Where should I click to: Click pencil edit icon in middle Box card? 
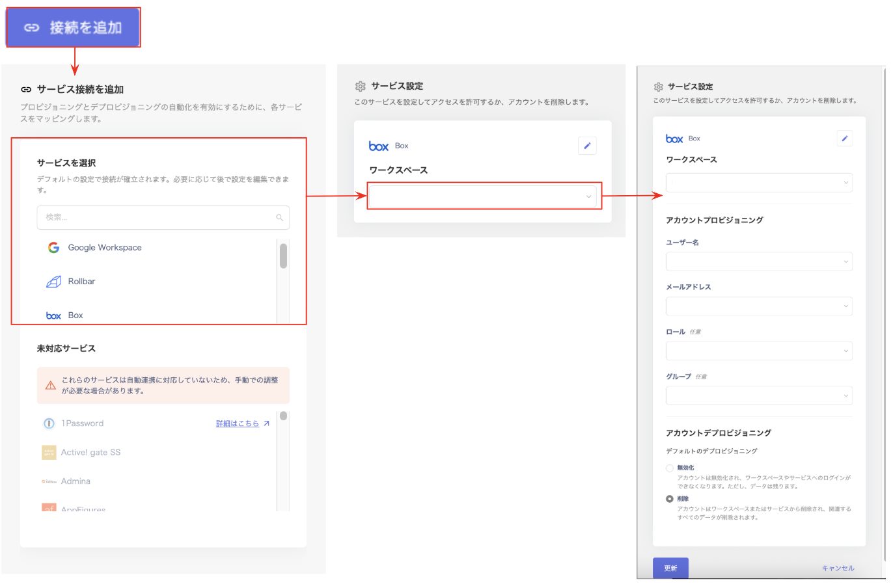587,146
